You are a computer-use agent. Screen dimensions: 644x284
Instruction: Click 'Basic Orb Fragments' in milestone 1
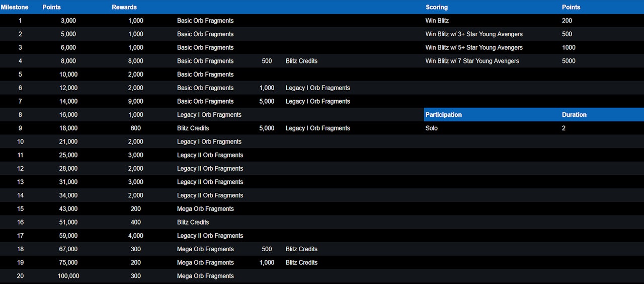(x=205, y=21)
